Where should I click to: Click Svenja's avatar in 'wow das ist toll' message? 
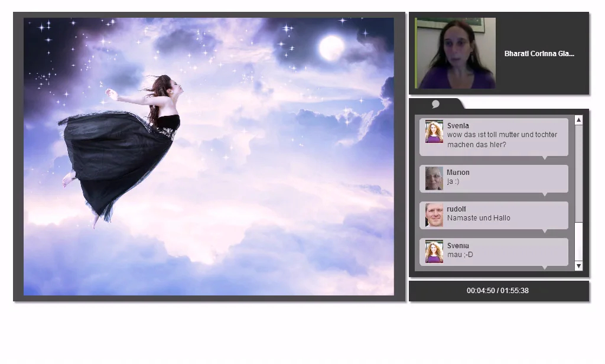pos(434,132)
